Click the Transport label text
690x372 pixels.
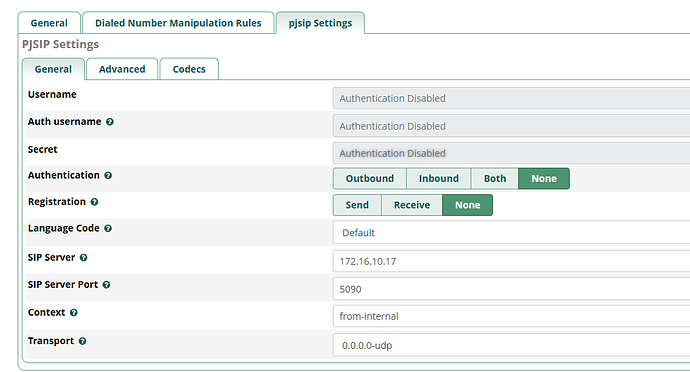[x=51, y=341]
